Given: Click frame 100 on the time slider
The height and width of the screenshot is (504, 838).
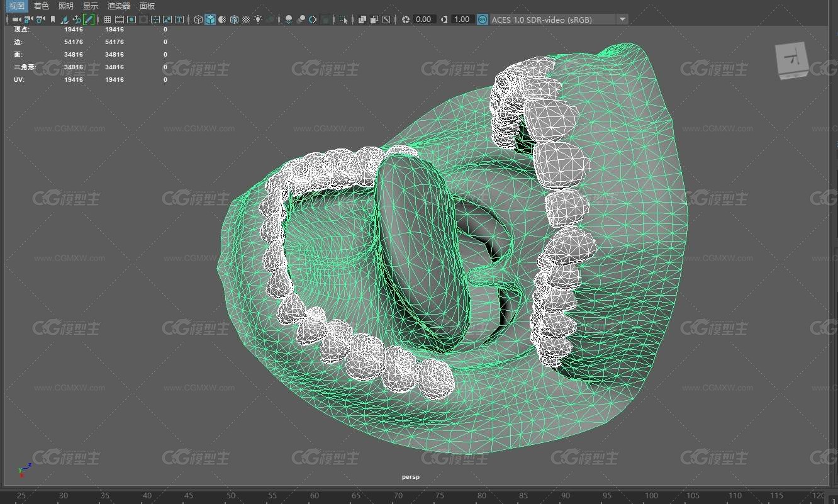Looking at the screenshot, I should click(x=651, y=496).
